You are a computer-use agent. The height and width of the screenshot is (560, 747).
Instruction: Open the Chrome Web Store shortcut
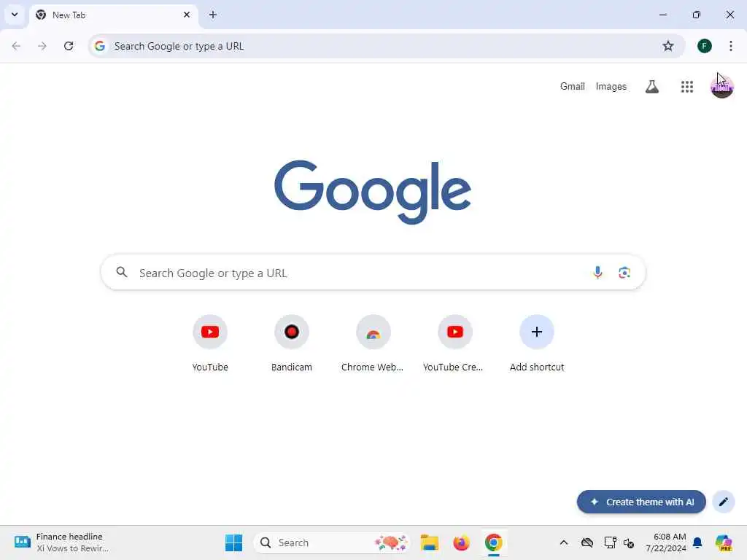point(373,344)
